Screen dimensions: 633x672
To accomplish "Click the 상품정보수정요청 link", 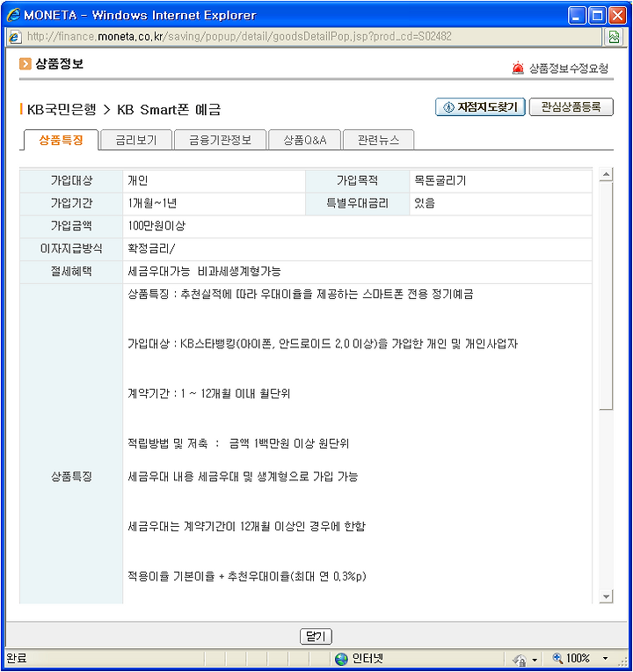I will point(569,68).
